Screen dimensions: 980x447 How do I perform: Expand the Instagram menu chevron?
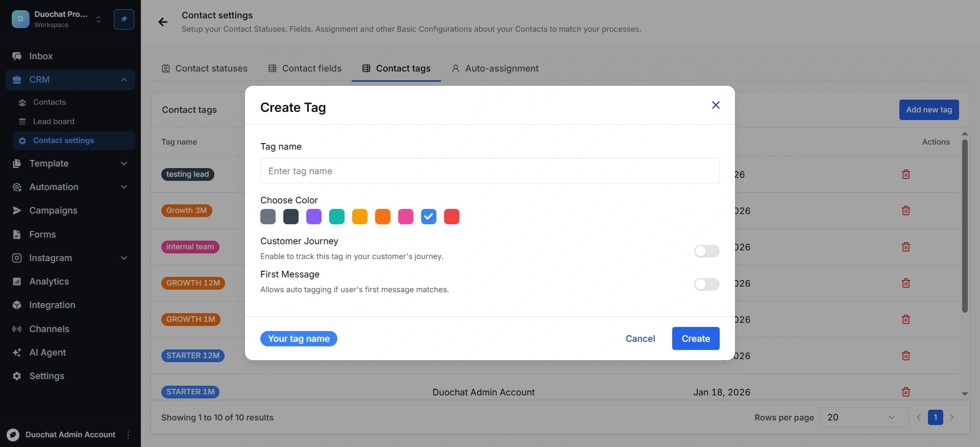(x=124, y=258)
